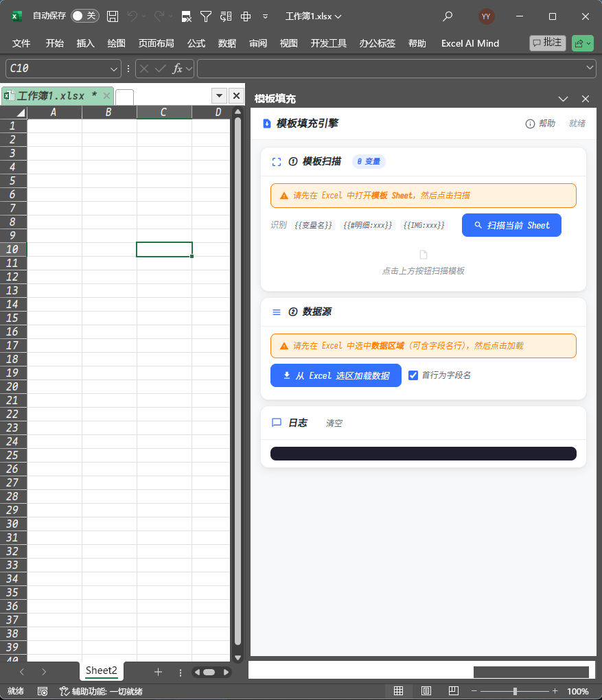Switch to Page Break Preview icon

[x=453, y=691]
